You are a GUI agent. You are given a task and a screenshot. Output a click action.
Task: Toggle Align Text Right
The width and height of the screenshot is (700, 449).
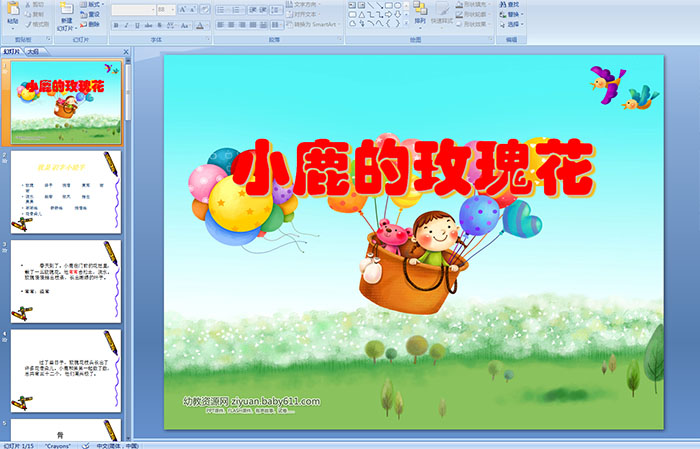(x=242, y=25)
